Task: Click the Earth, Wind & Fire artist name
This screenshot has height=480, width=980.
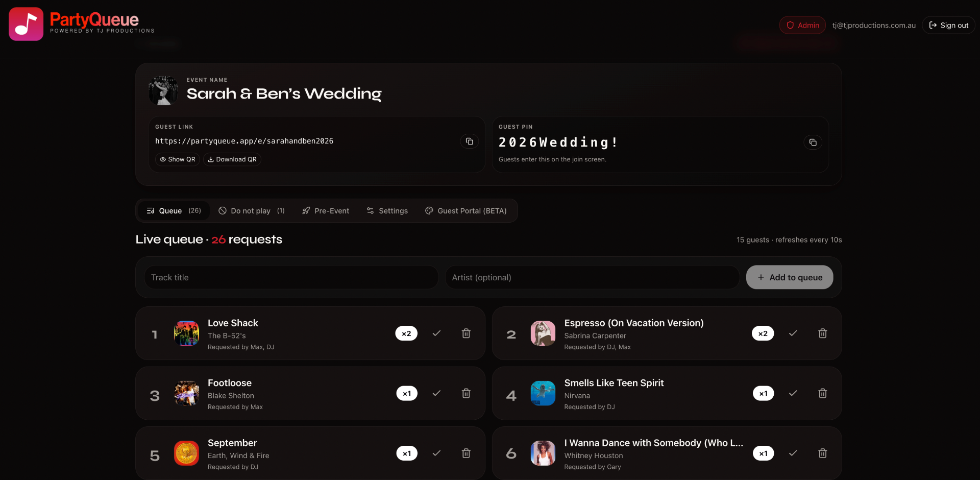Action: tap(238, 455)
